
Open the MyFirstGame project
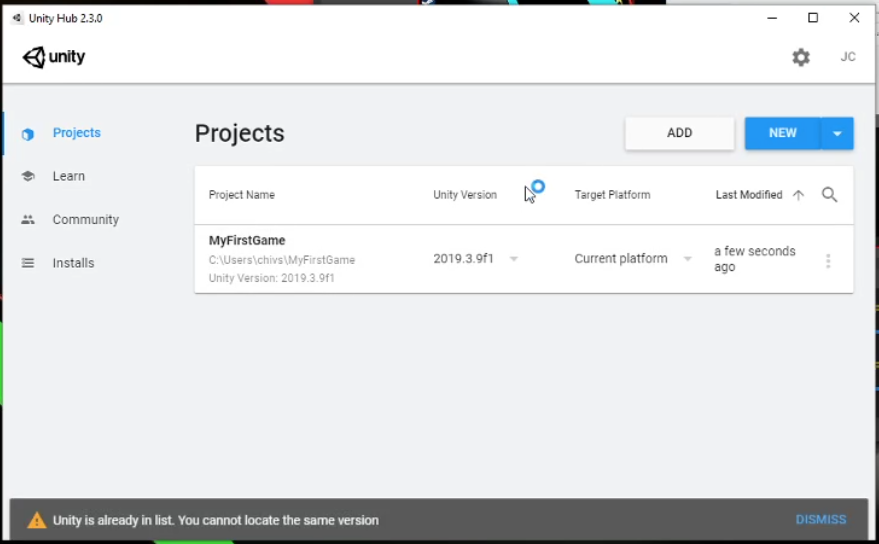click(247, 241)
